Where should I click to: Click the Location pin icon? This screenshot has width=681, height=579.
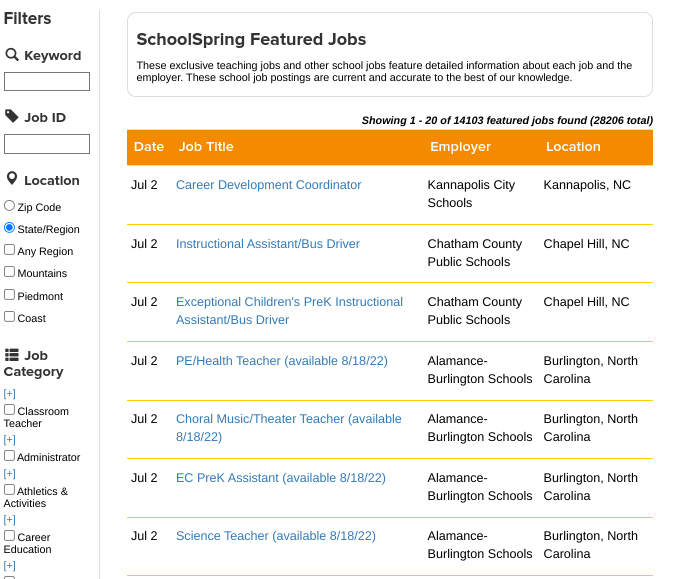click(12, 179)
